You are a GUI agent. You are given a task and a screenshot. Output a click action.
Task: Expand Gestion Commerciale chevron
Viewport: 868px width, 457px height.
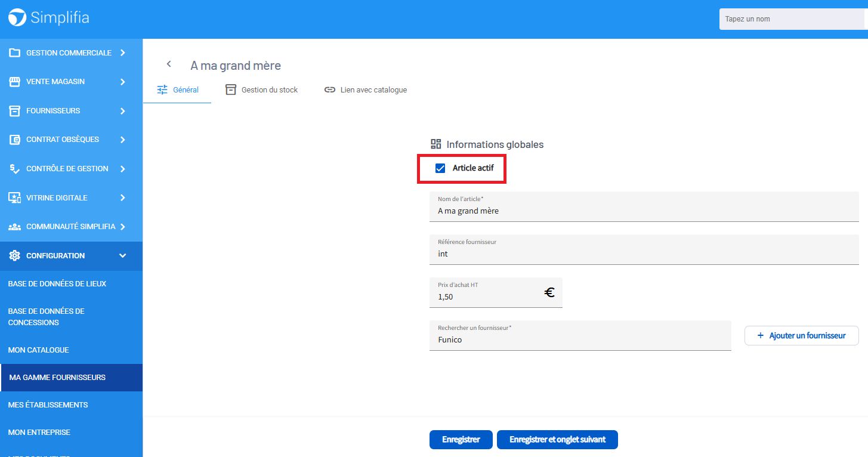(123, 53)
